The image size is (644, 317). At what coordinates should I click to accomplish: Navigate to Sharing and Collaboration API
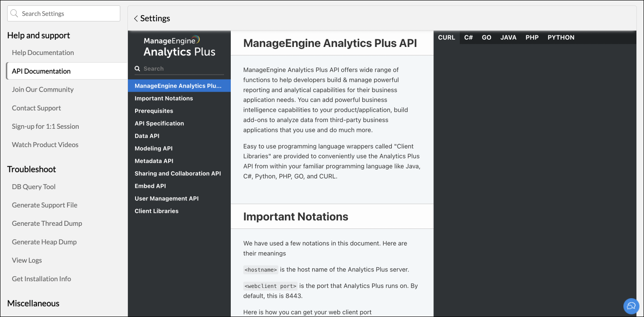click(178, 173)
